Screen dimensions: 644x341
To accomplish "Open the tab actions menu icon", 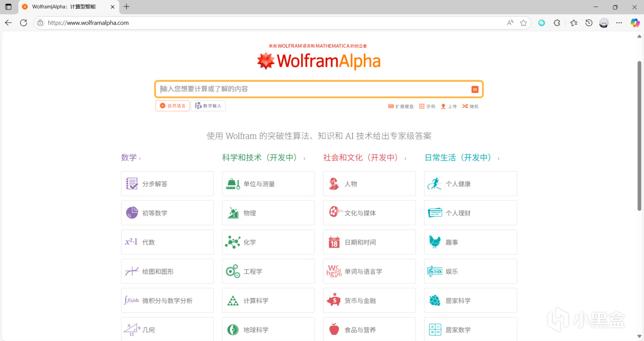I will tap(8, 7).
